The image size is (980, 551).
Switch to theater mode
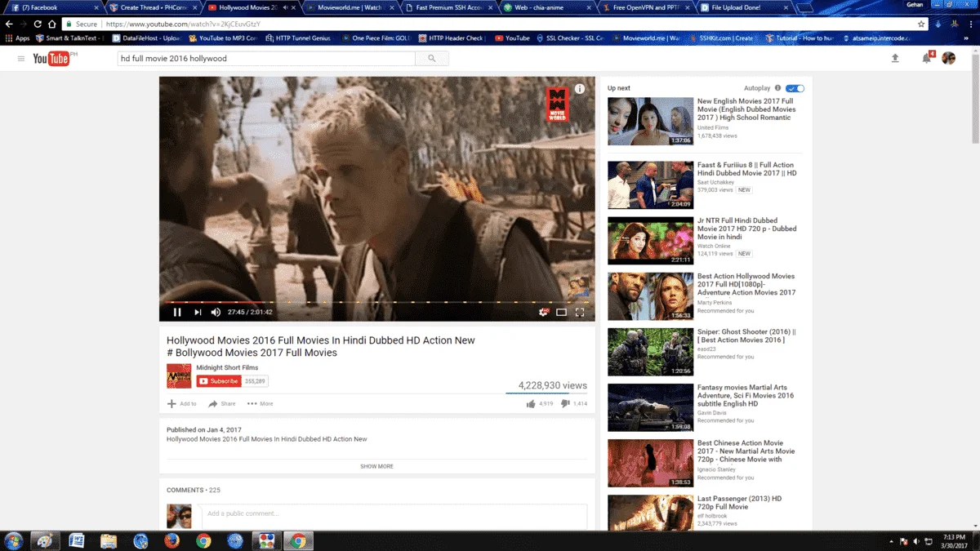coord(561,312)
